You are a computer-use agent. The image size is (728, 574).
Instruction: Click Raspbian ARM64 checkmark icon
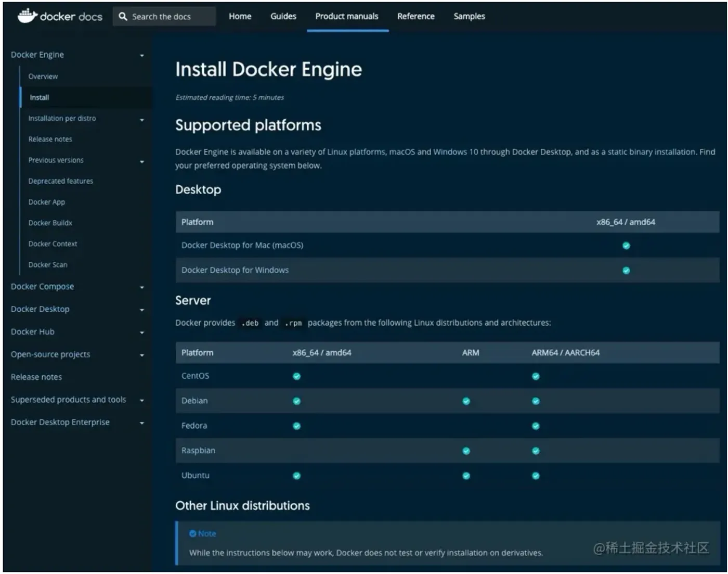(x=536, y=451)
